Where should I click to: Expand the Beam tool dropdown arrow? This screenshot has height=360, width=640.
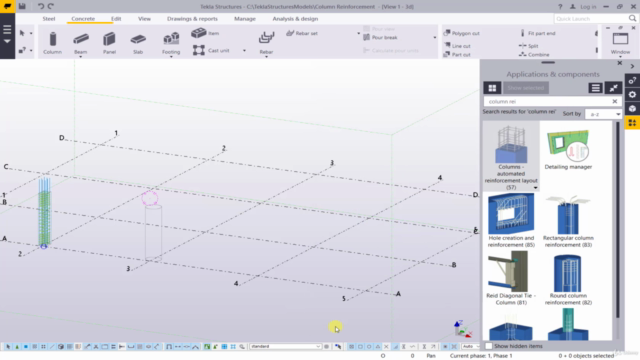pyautogui.click(x=80, y=57)
